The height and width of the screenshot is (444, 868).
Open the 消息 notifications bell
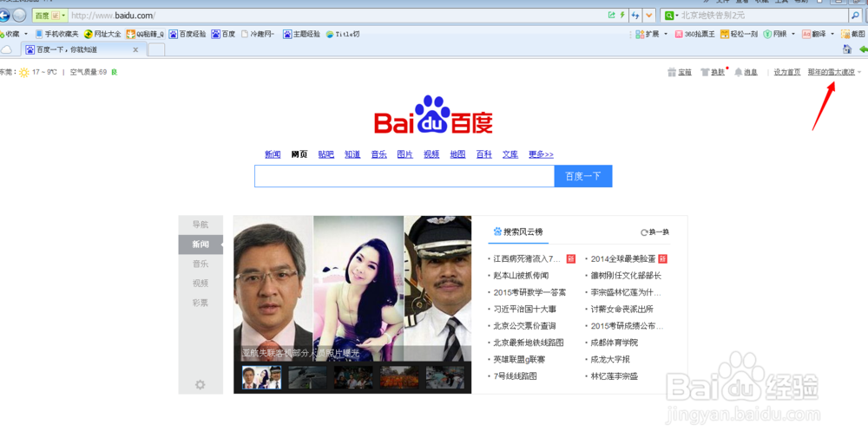(x=746, y=72)
